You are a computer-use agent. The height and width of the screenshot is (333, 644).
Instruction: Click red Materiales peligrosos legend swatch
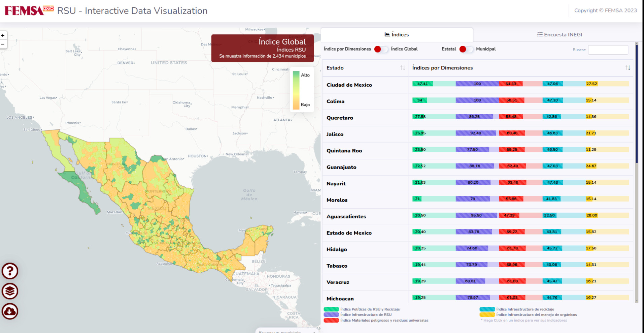tap(331, 320)
